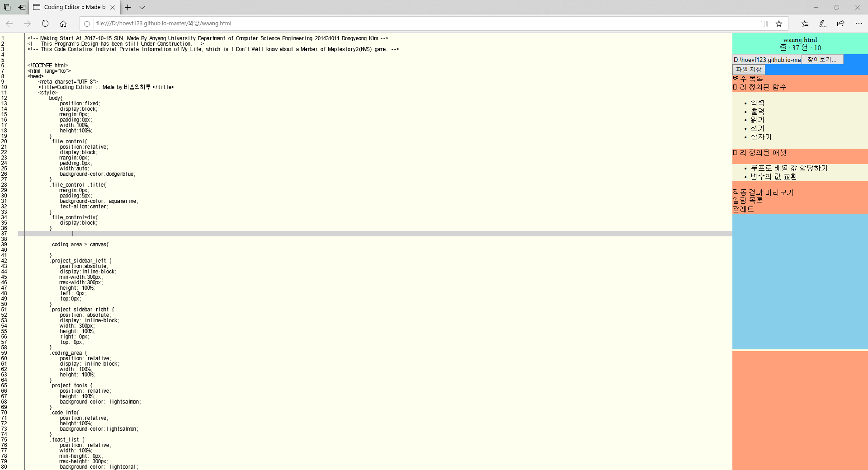Click the 찾아보기 browse button
Viewport: 868px width, 470px height.
[822, 59]
